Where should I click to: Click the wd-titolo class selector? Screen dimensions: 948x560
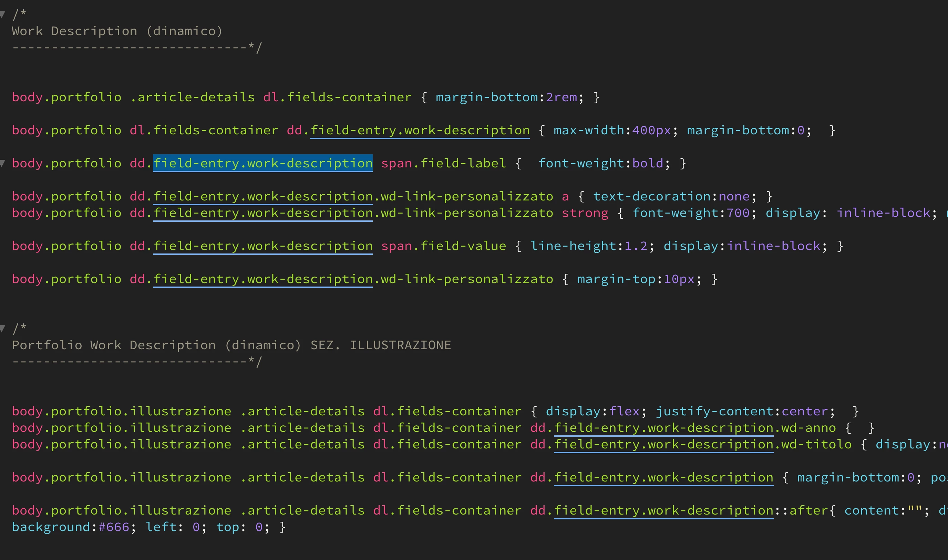click(x=816, y=444)
